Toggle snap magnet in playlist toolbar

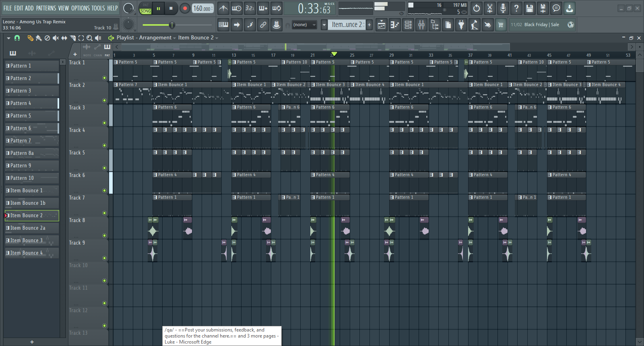coord(17,38)
